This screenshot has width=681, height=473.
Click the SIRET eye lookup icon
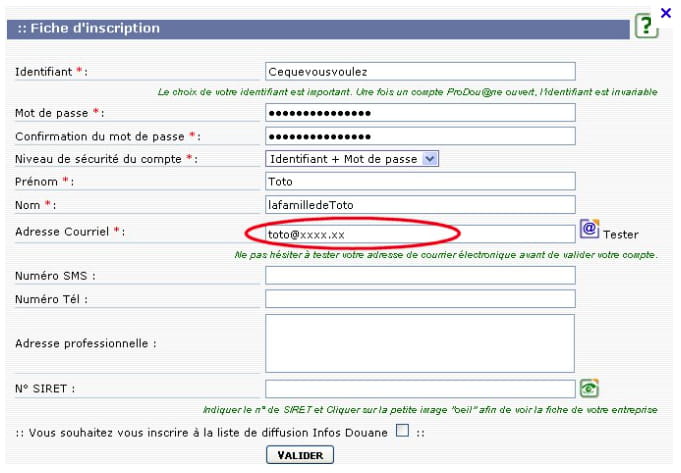pyautogui.click(x=589, y=388)
